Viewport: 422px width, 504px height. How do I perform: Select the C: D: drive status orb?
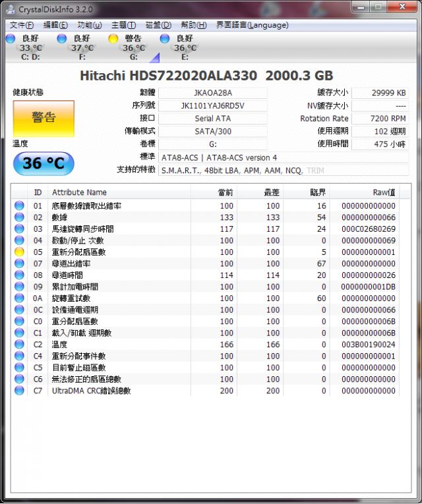coord(11,39)
